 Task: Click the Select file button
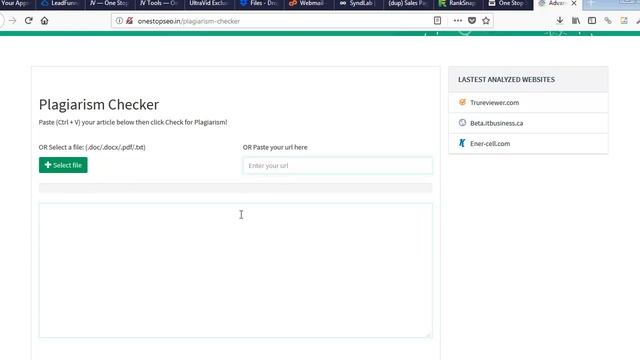point(63,165)
